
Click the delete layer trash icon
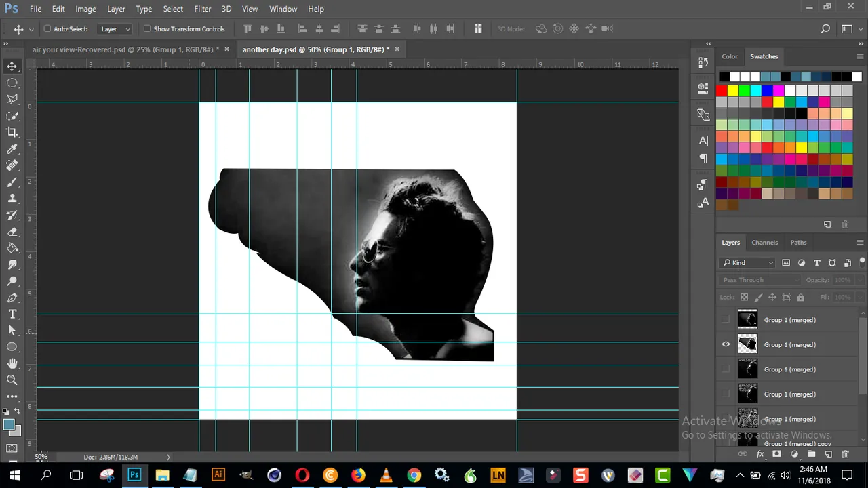(845, 454)
